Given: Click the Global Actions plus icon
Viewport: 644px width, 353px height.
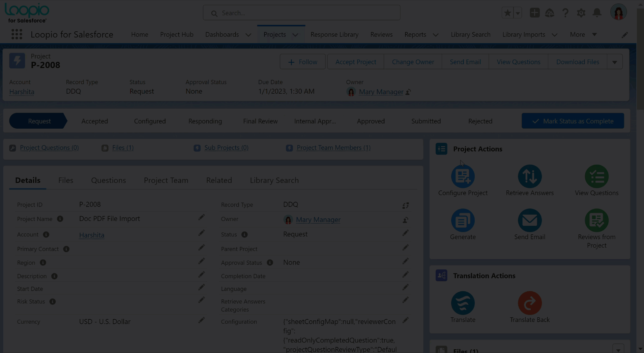Looking at the screenshot, I should [x=534, y=13].
